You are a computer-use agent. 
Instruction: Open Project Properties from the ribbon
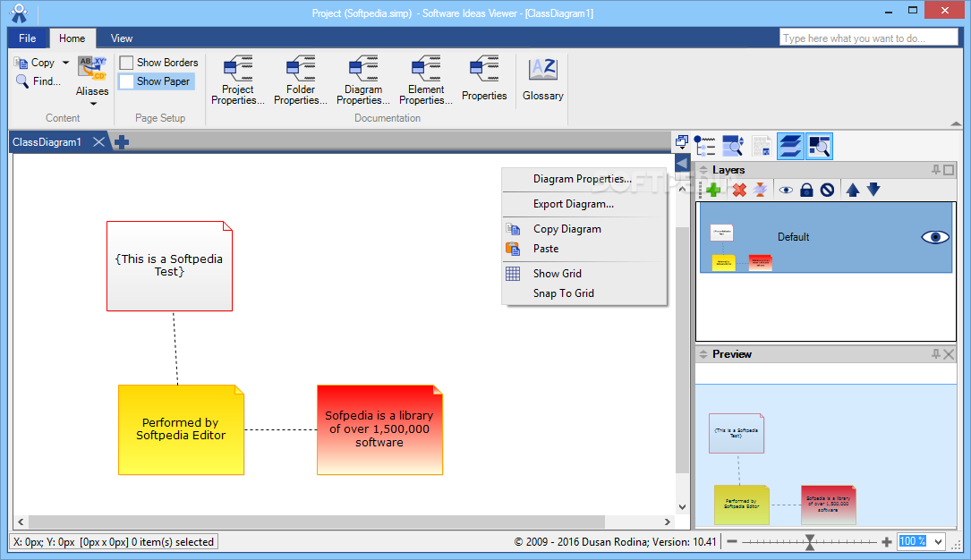[x=238, y=81]
